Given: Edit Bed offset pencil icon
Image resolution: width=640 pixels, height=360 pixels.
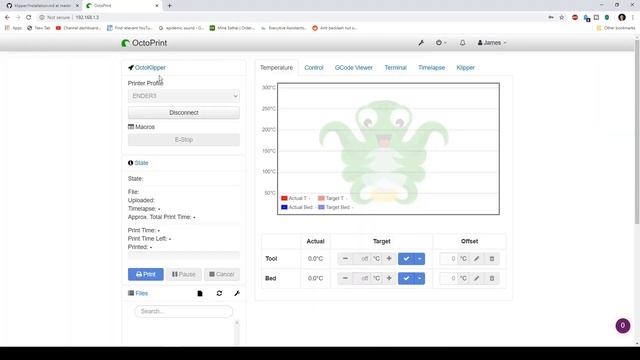Looking at the screenshot, I should 476,278.
